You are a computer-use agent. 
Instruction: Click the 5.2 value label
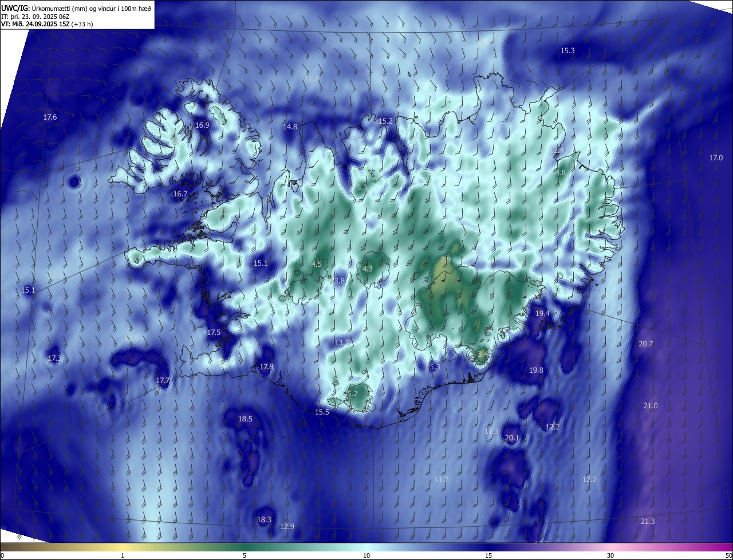[352, 394]
